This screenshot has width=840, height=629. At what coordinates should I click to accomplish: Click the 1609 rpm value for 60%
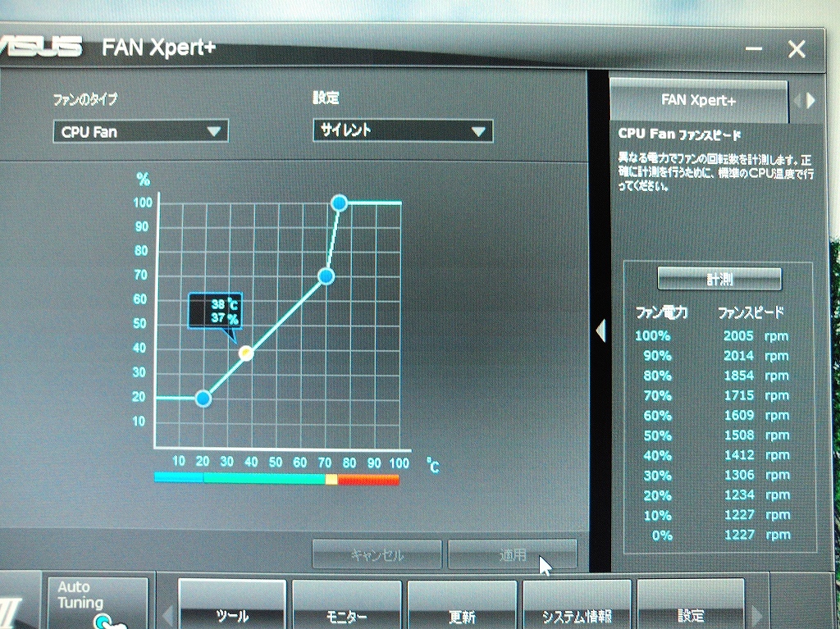coord(756,415)
